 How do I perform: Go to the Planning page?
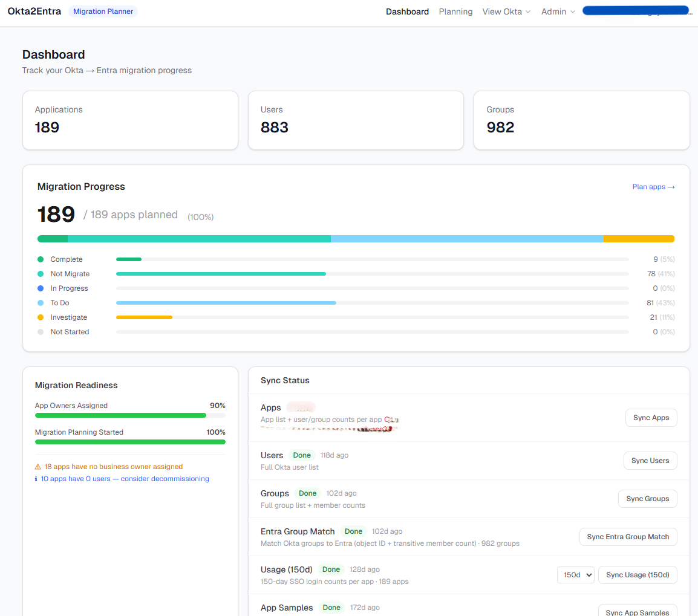click(x=455, y=11)
